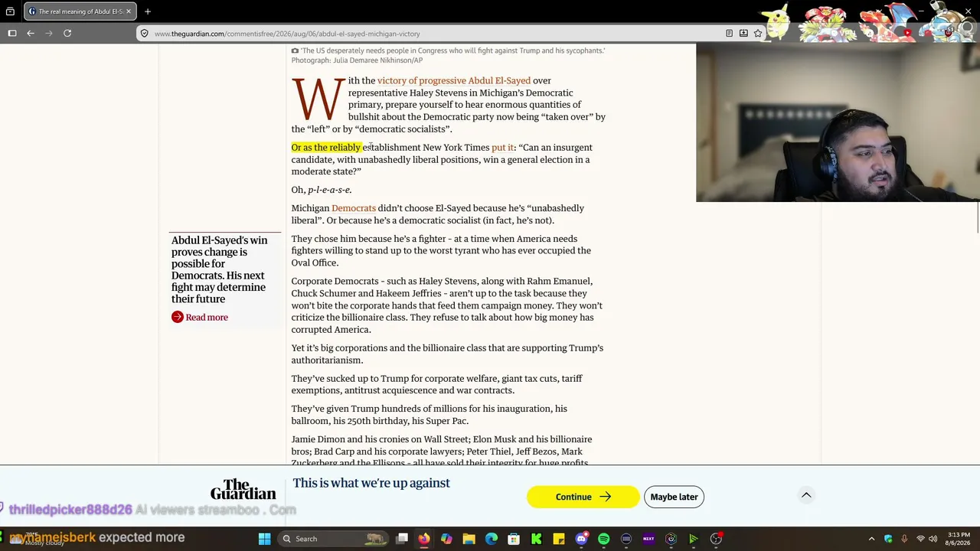Open a new browser tab
The height and width of the screenshot is (551, 980).
[x=148, y=11]
